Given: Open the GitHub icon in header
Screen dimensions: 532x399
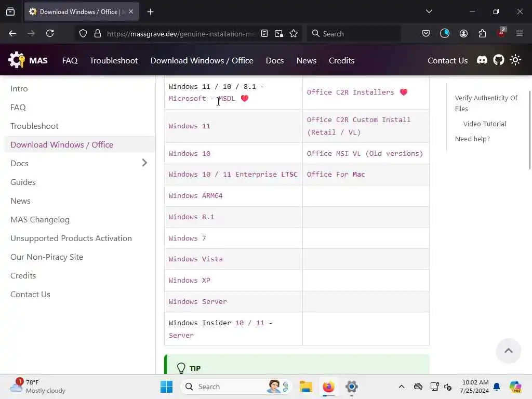Looking at the screenshot, I should pos(498,60).
